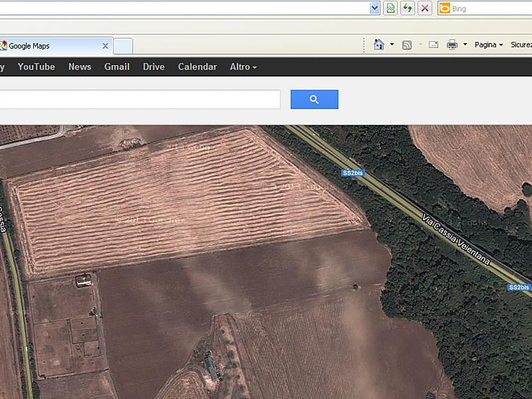The height and width of the screenshot is (399, 532).
Task: Print the page using the printer icon
Action: [x=452, y=45]
